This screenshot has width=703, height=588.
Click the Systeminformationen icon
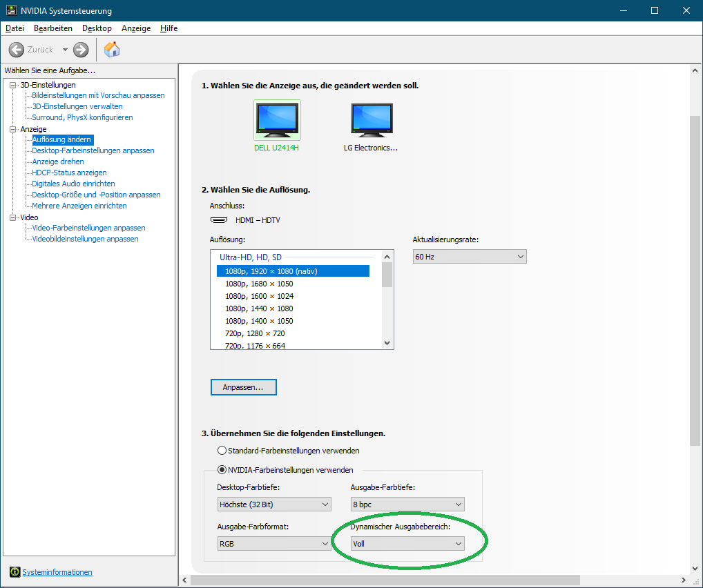[x=15, y=572]
